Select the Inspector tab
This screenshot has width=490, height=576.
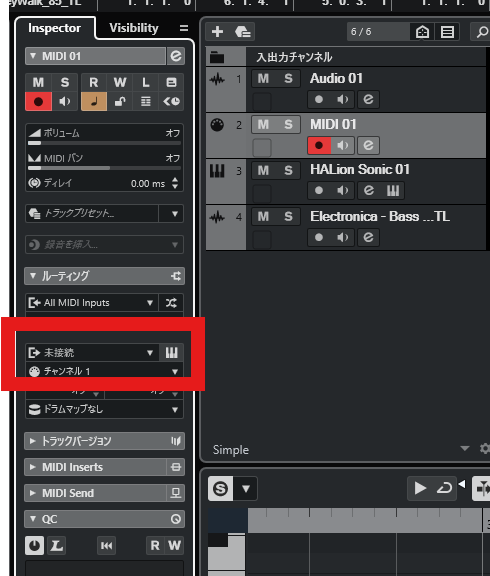tap(54, 28)
